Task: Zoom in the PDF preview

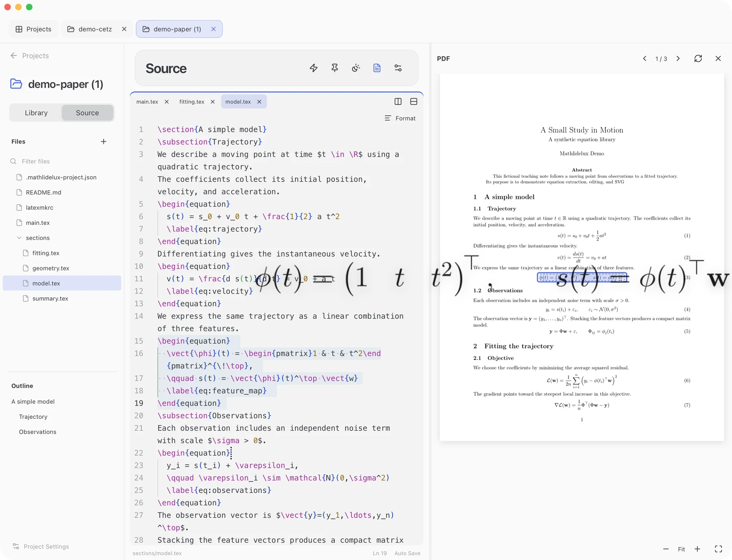Action: pos(697,549)
